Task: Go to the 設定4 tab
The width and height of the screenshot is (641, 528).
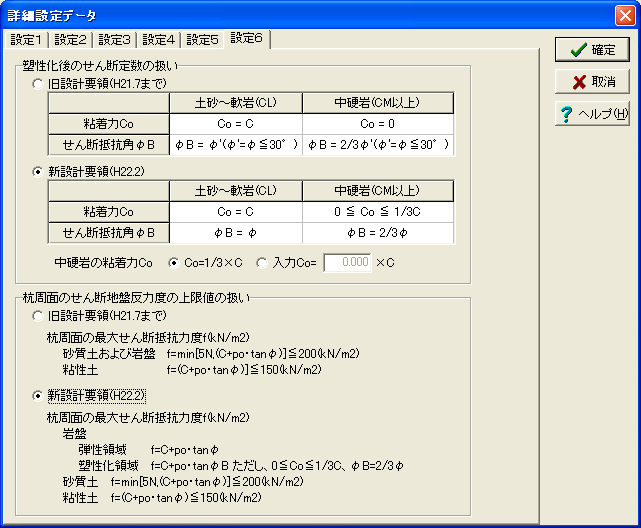Action: click(x=159, y=40)
